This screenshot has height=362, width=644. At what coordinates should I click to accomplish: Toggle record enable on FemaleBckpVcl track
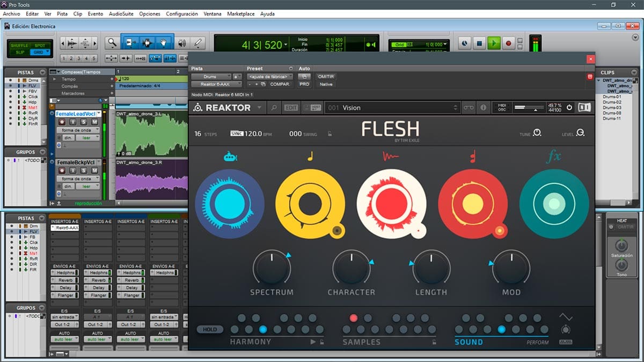(x=62, y=170)
